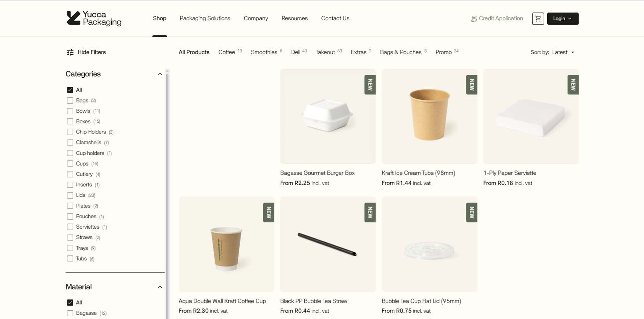Select the All Products tab

(194, 52)
